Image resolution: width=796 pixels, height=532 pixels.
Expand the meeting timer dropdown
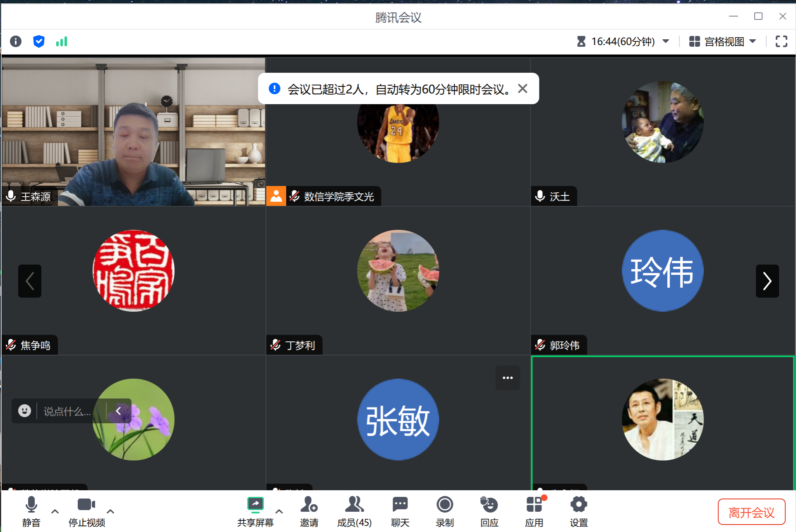[x=666, y=41]
